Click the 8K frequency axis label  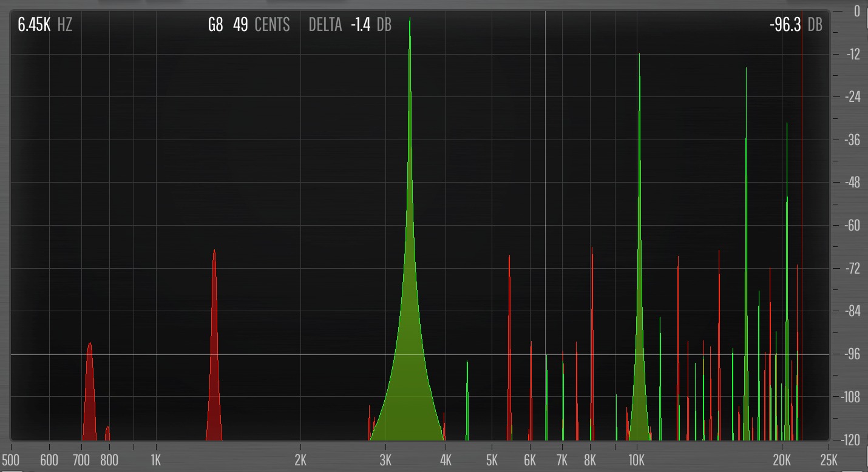point(591,459)
